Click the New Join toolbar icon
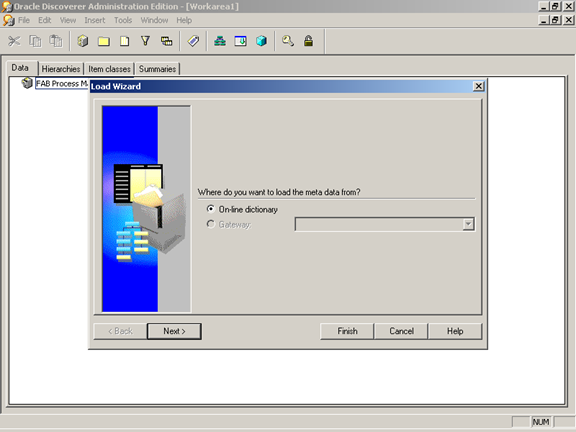The width and height of the screenshot is (576, 432). [166, 41]
